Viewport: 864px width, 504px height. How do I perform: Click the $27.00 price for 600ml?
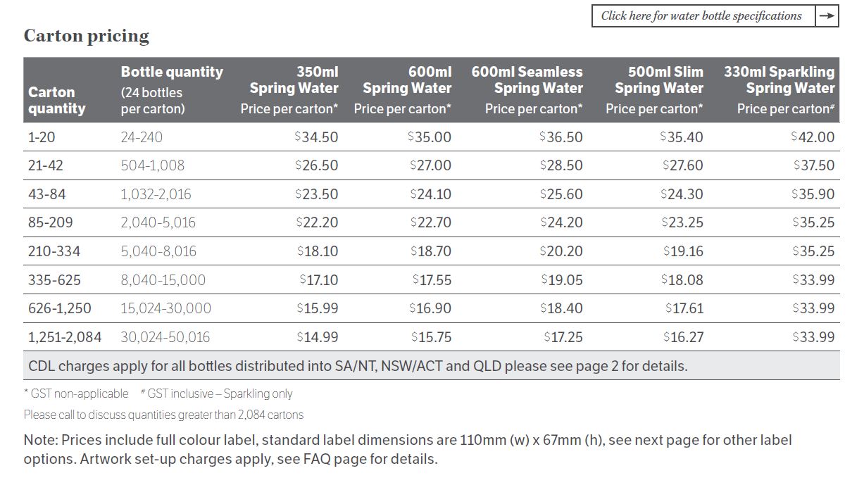point(430,165)
